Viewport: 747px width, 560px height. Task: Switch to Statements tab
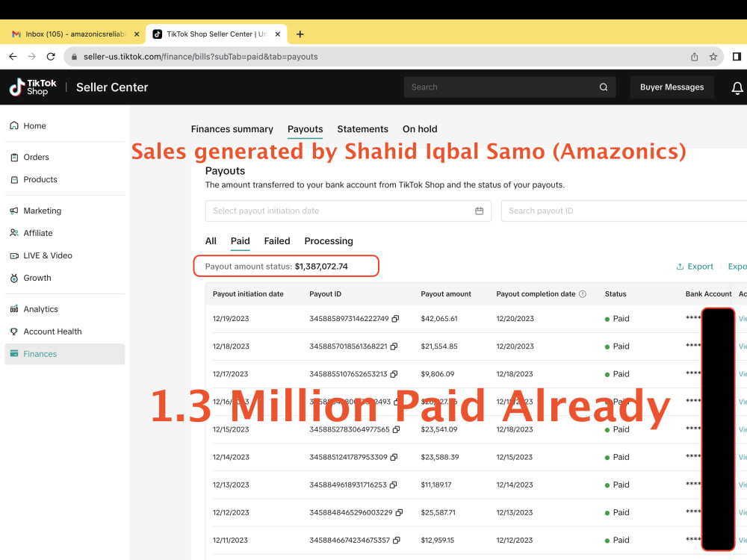point(362,129)
